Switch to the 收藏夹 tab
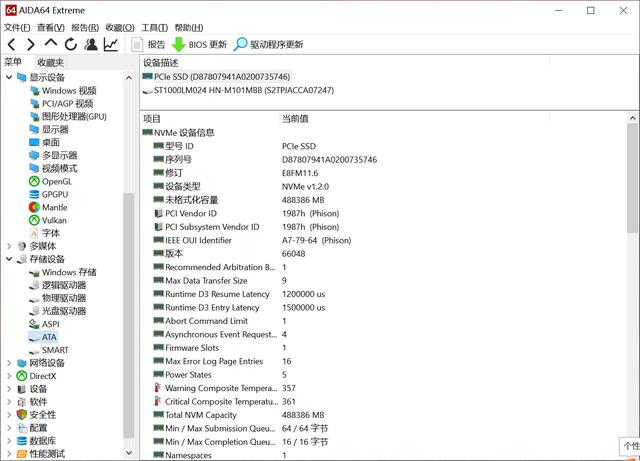 [51, 62]
